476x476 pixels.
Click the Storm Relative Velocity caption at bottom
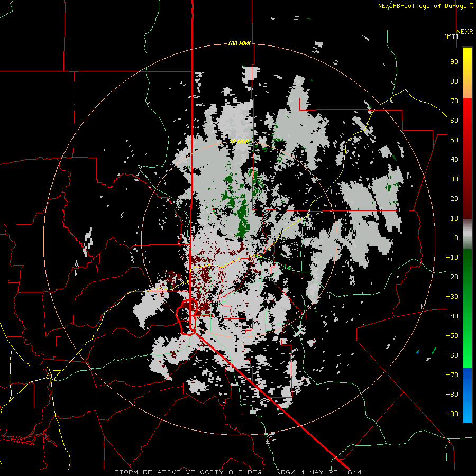click(240, 472)
